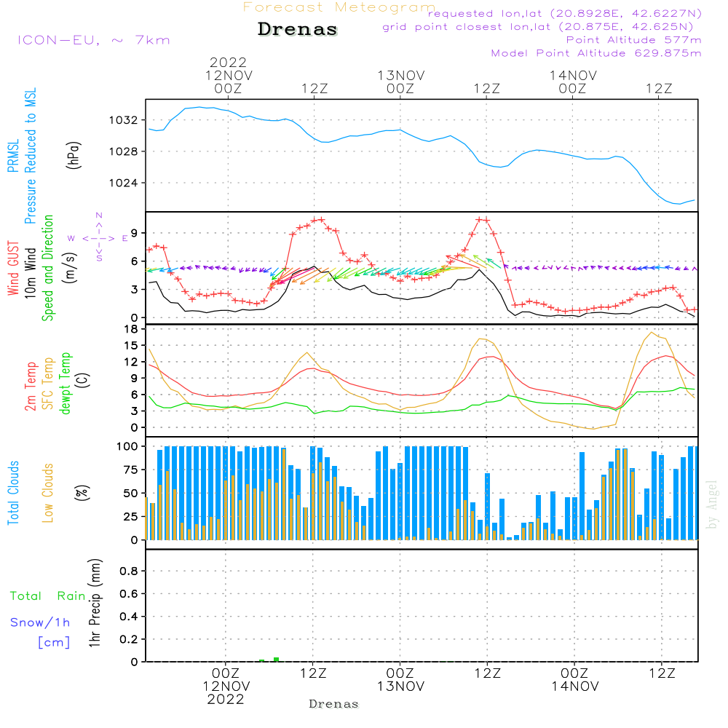Click the Wind GUST red axis label
Viewport: 728px width, 728px height.
[x=13, y=268]
